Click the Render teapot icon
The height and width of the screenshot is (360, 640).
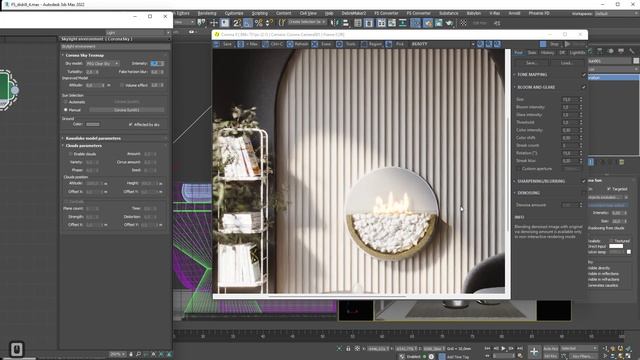(x=450, y=23)
